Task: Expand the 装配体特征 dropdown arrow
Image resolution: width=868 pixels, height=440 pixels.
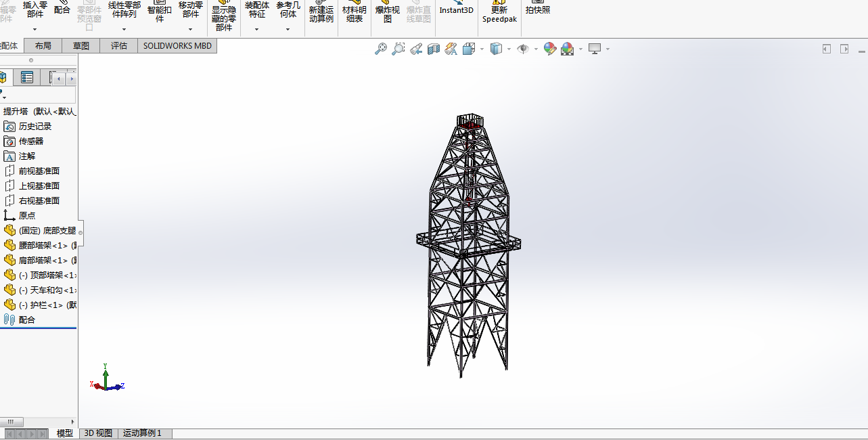Action: coord(256,29)
